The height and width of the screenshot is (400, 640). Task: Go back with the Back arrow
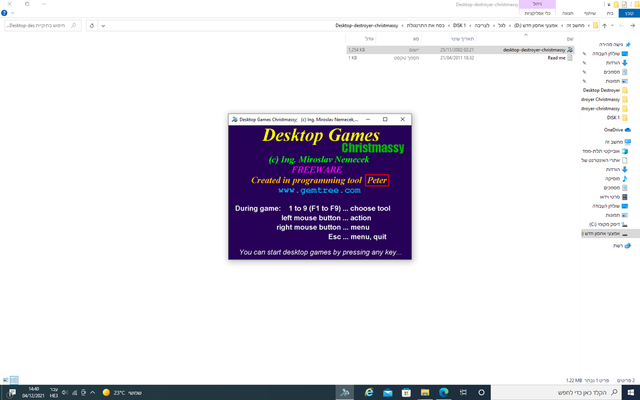coord(632,25)
